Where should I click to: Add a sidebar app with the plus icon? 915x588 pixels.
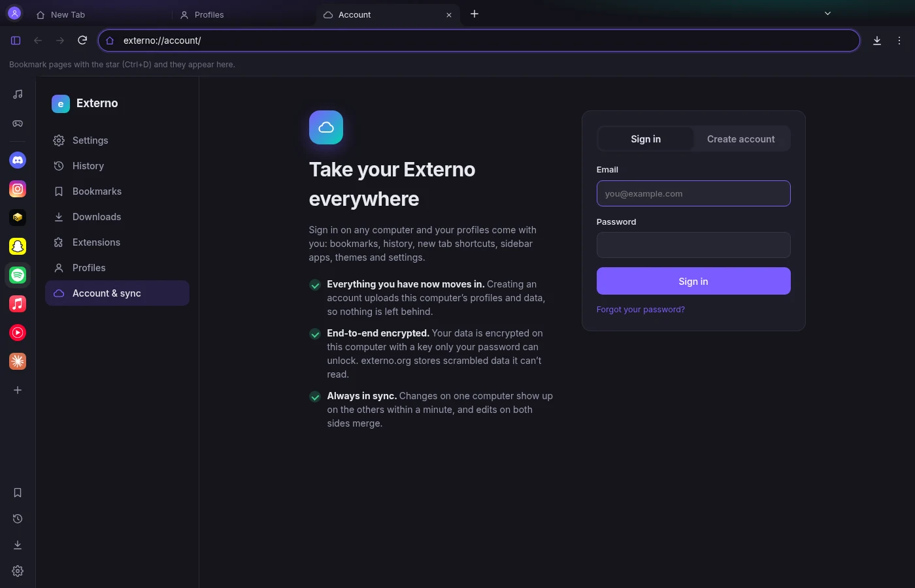18,390
